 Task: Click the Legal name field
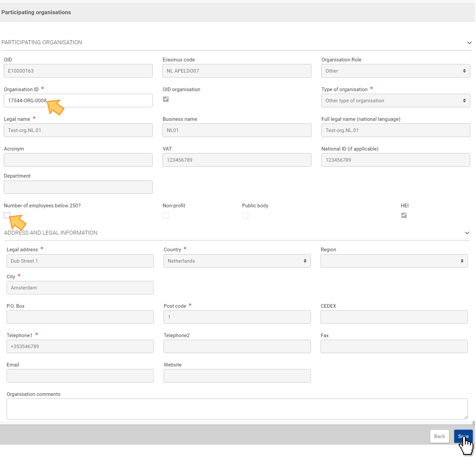(78, 130)
